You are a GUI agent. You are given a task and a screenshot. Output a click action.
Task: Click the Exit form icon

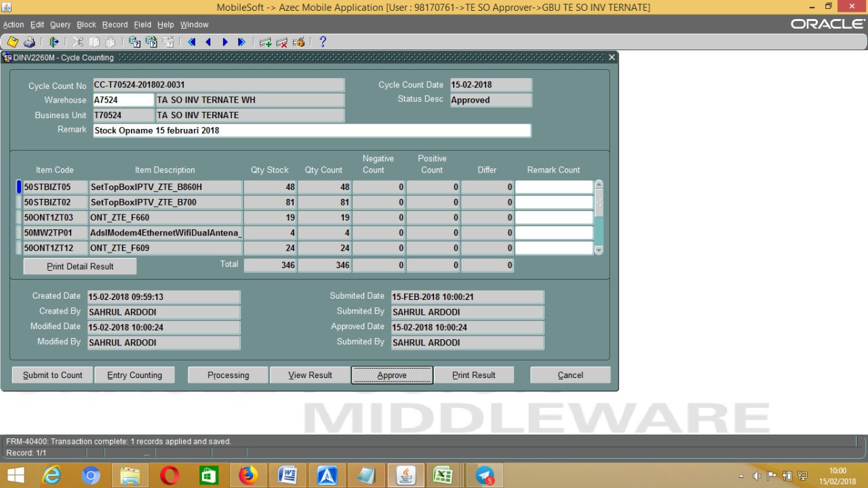tap(54, 42)
